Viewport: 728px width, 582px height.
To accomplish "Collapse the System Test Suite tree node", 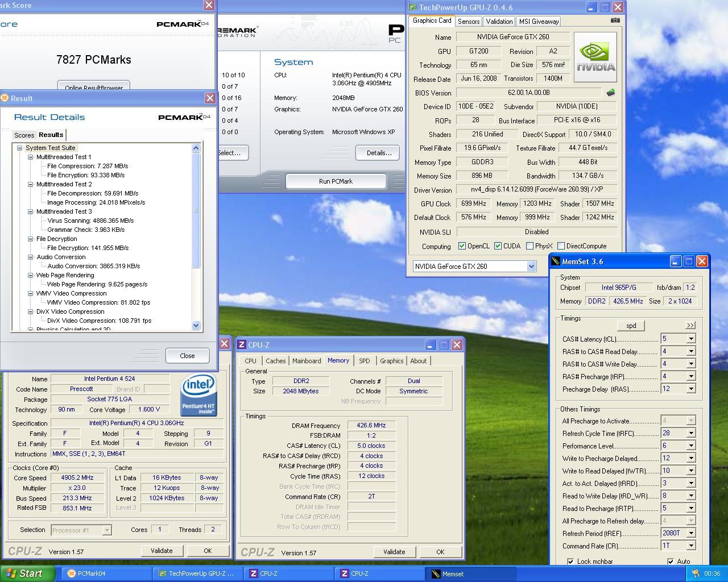I will [x=20, y=148].
